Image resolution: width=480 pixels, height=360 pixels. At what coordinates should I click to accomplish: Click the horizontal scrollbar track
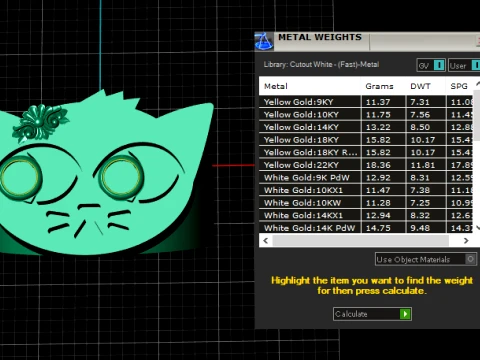[361, 241]
